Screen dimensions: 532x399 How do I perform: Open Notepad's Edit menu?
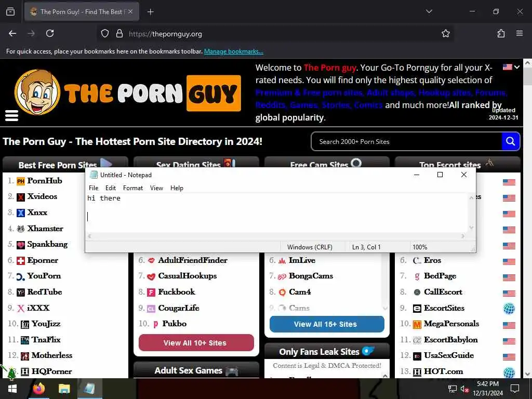click(111, 188)
